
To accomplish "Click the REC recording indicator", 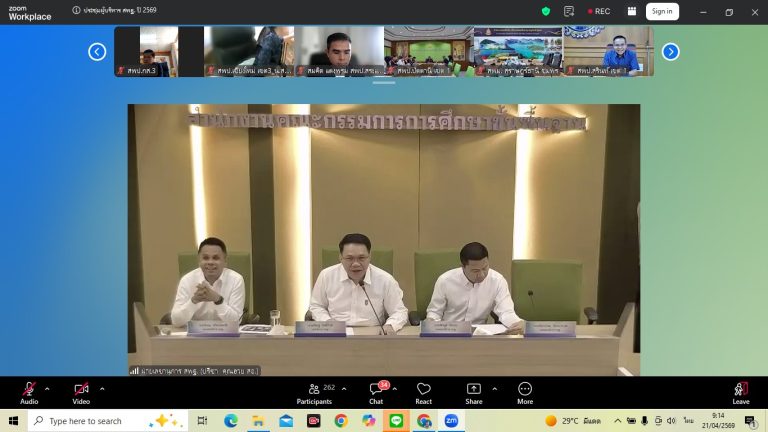I will [x=598, y=12].
